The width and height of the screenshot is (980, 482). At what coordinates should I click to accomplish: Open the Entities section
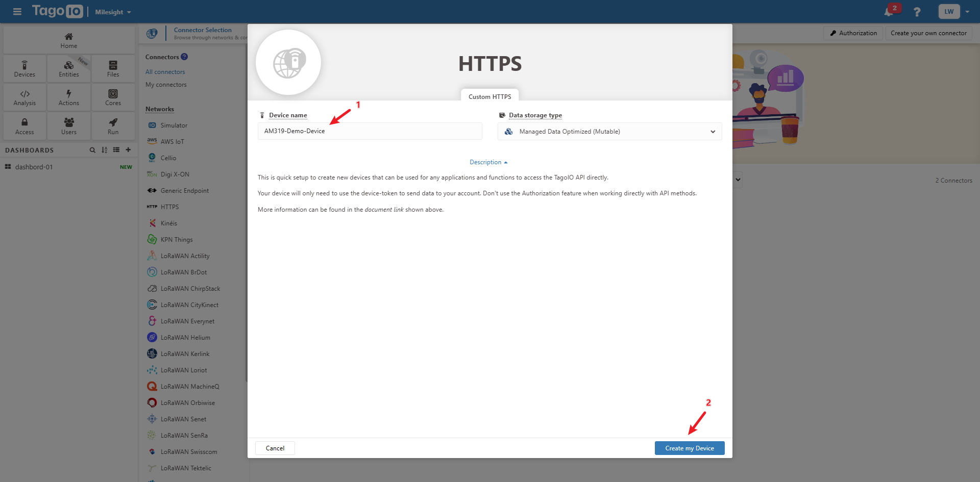pos(69,69)
